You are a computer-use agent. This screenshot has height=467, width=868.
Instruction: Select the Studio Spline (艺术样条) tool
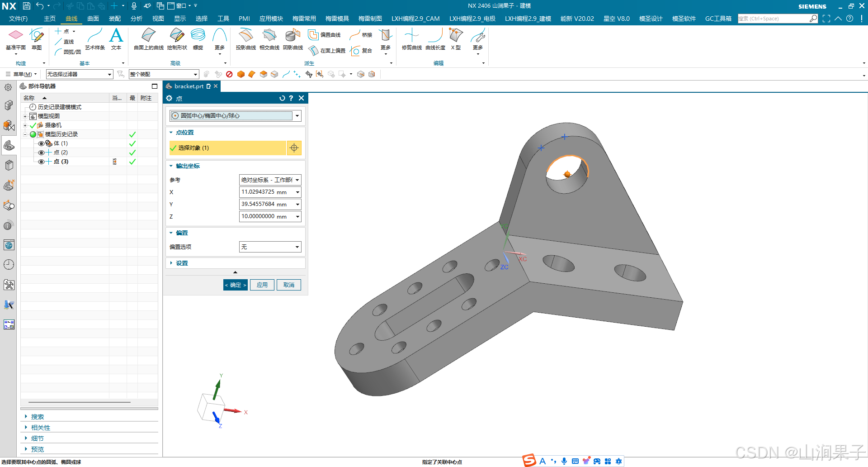click(x=95, y=39)
